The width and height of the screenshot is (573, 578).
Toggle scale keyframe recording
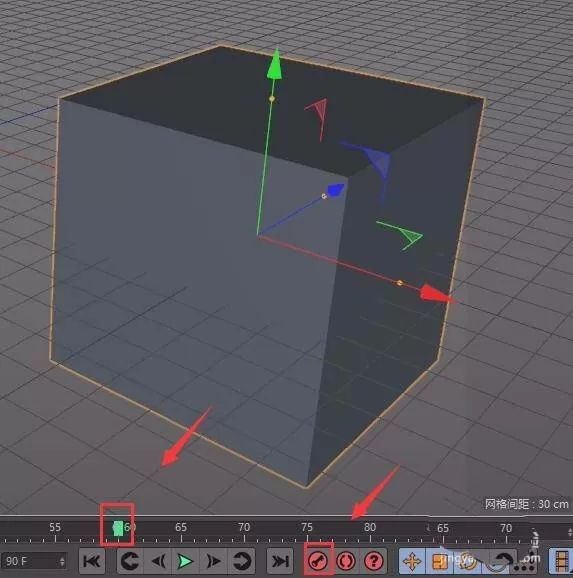(440, 561)
